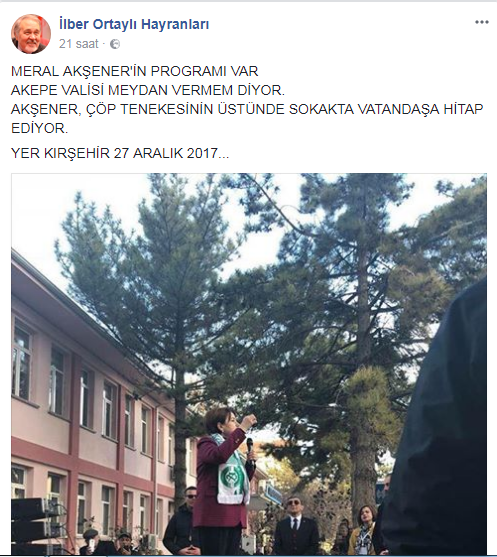Click the woman with a lanyard at the photo's right
Screen dimensions: 497x557
pos(363,530)
